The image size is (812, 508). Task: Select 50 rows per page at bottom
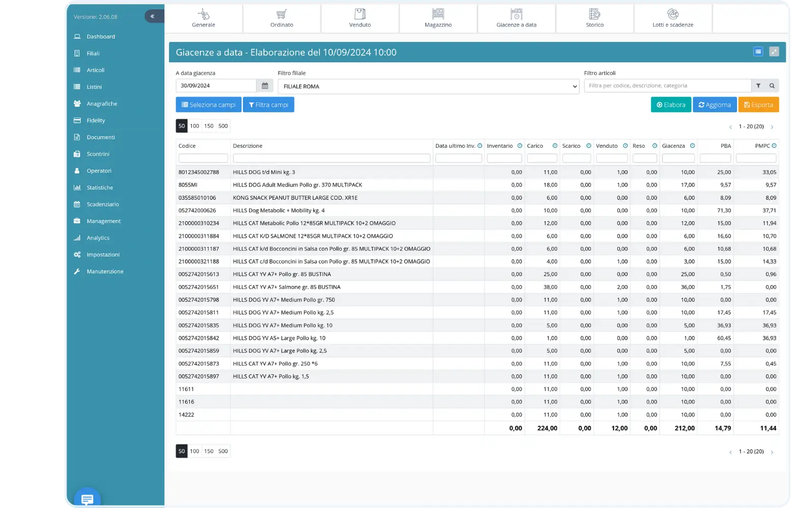click(182, 451)
